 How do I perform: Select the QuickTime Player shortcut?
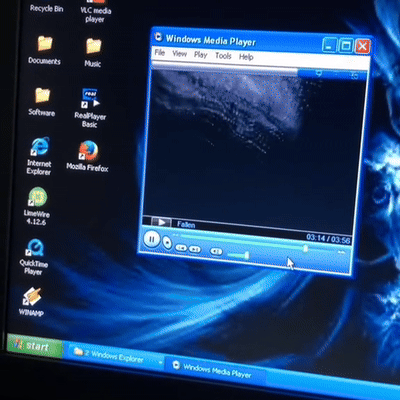point(34,257)
